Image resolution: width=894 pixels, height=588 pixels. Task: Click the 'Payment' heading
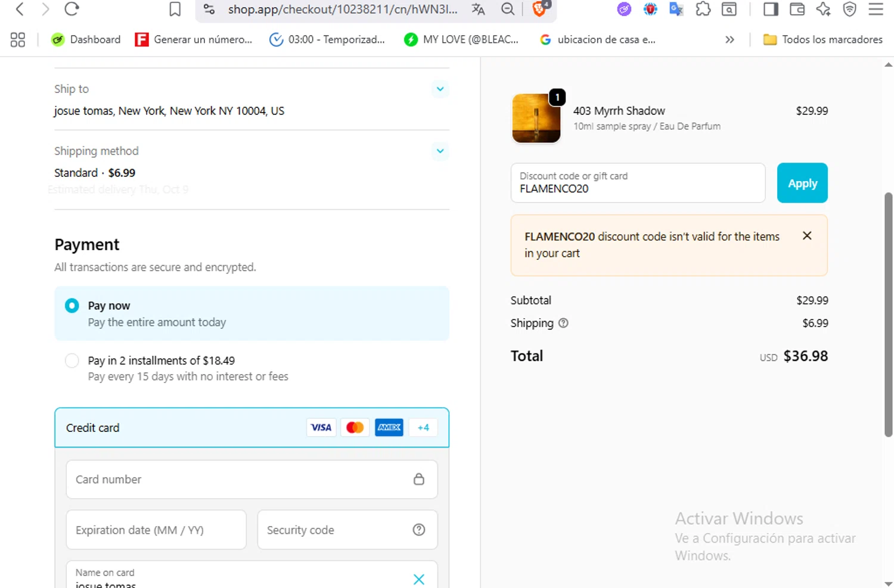tap(87, 244)
